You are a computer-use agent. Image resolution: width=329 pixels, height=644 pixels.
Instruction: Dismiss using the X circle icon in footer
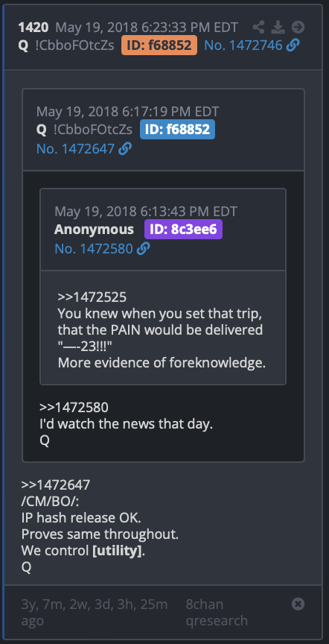[298, 604]
